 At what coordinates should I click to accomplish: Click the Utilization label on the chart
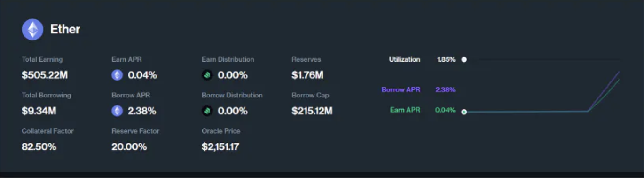[x=405, y=60]
